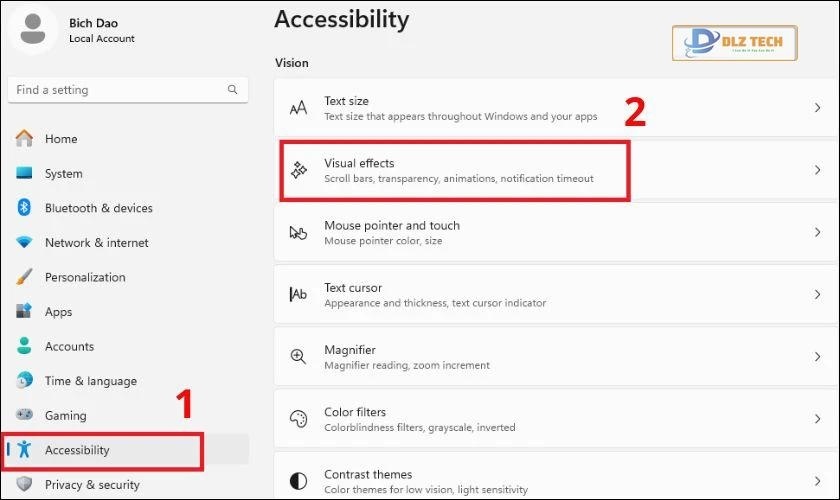
Task: Click the Gaming controller icon
Action: tap(25, 416)
